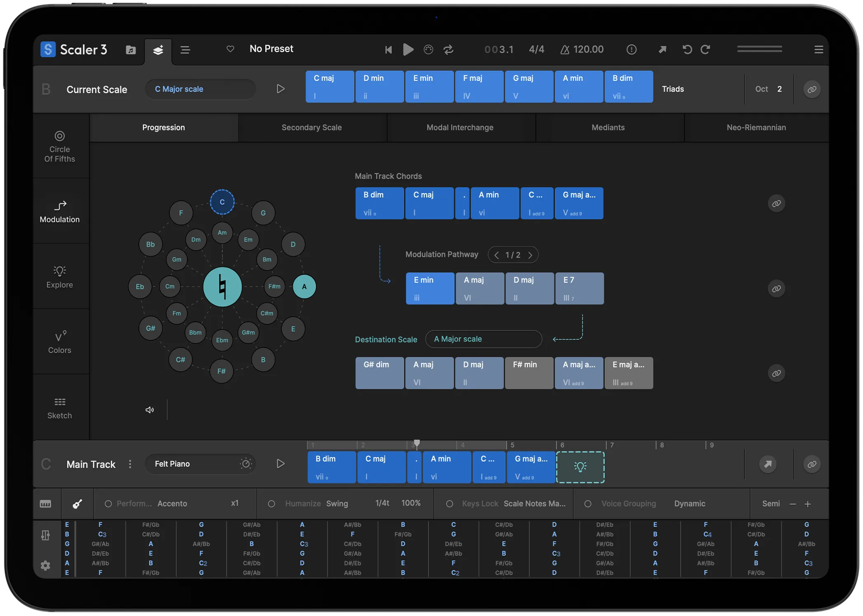Enable Voice Grouping toggle circle

click(588, 504)
